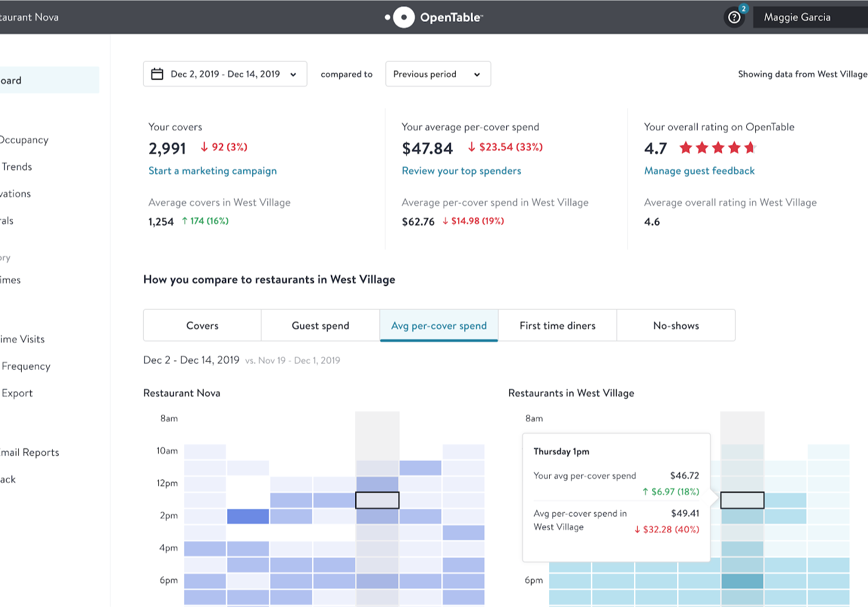Screen dimensions: 868x607
Task: Select the Occupancy sidebar item
Action: (24, 140)
